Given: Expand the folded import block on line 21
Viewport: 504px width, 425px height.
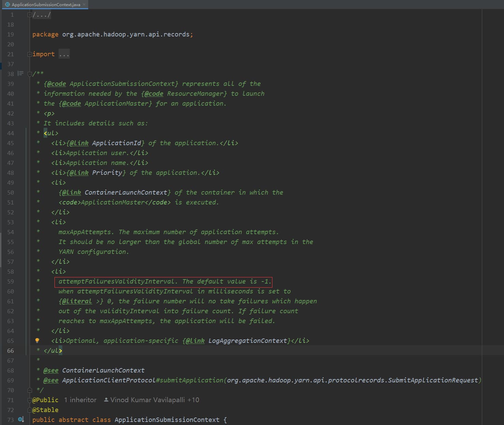Looking at the screenshot, I should [30, 54].
